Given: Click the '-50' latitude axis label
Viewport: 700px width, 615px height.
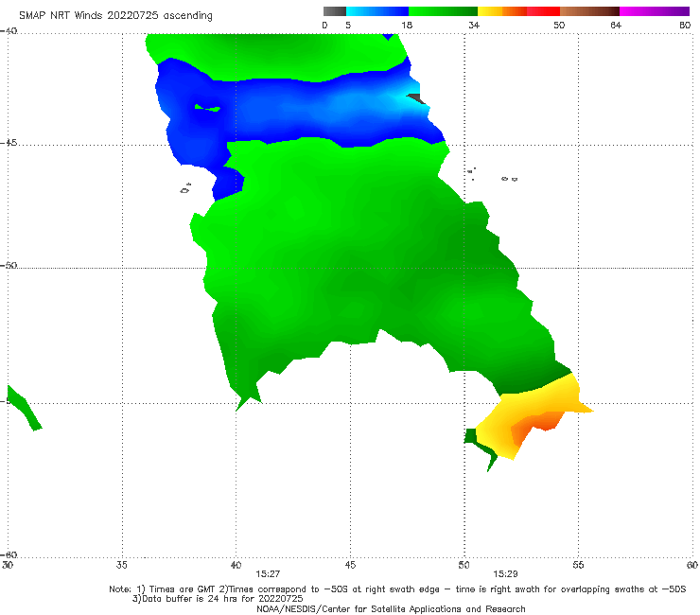Looking at the screenshot, I should click(9, 265).
